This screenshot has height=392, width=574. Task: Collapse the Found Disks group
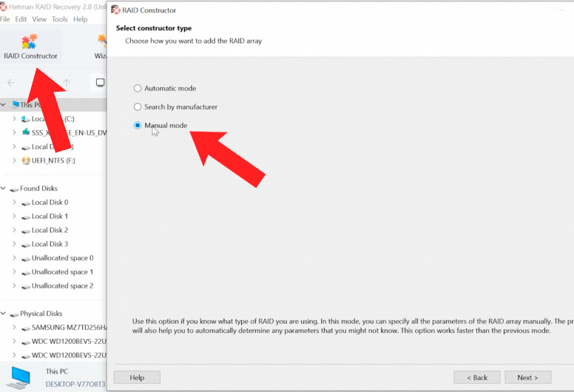click(x=3, y=188)
